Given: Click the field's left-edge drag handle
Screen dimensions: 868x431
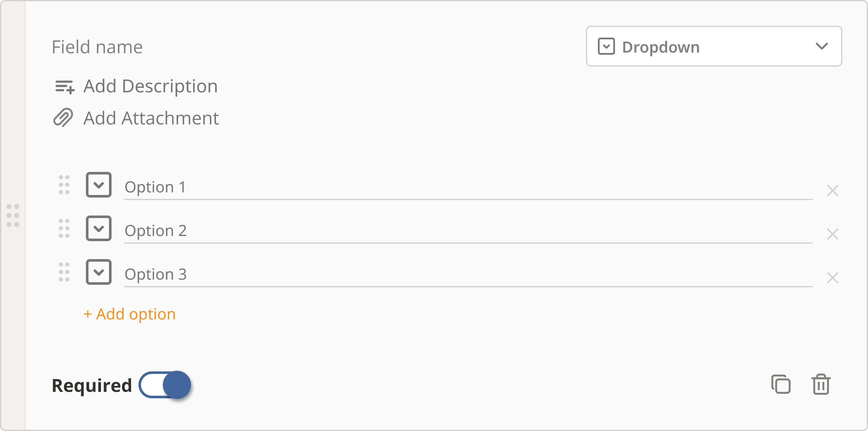Looking at the screenshot, I should 13,216.
